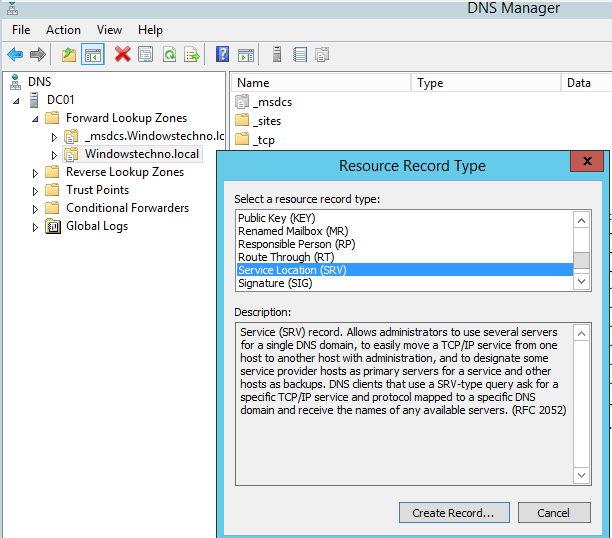Click the Create Record... button
Viewport: 612px width, 538px height.
454,513
